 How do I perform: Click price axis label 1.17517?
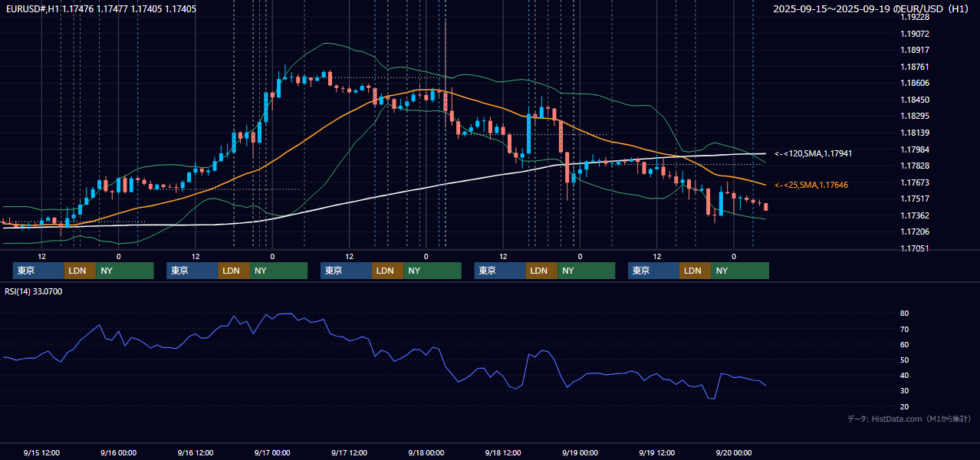[x=916, y=199]
